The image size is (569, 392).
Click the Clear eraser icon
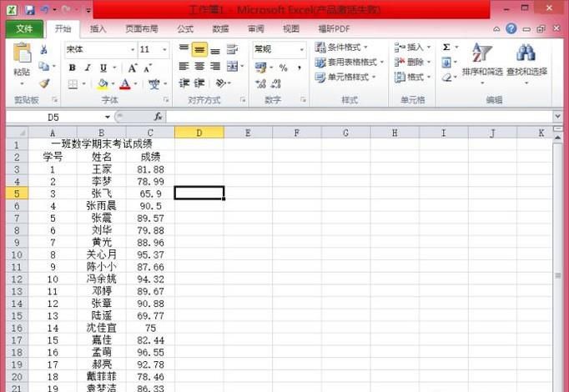click(446, 78)
